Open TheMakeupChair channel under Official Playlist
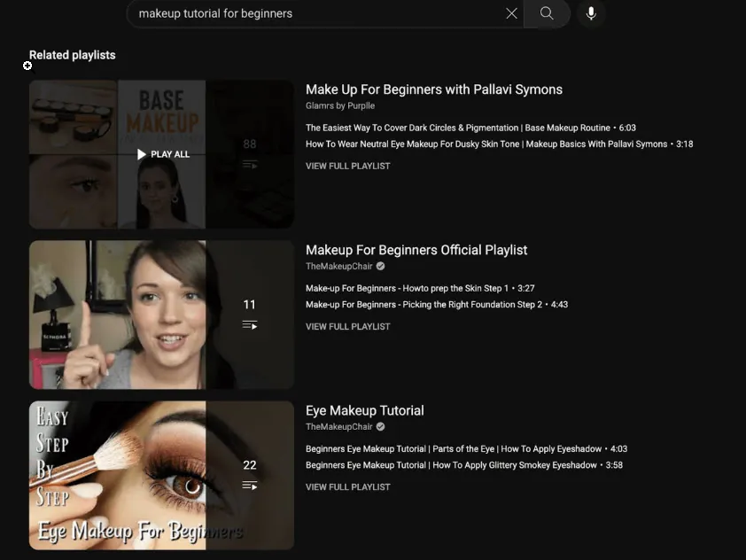The height and width of the screenshot is (560, 746). [x=338, y=266]
